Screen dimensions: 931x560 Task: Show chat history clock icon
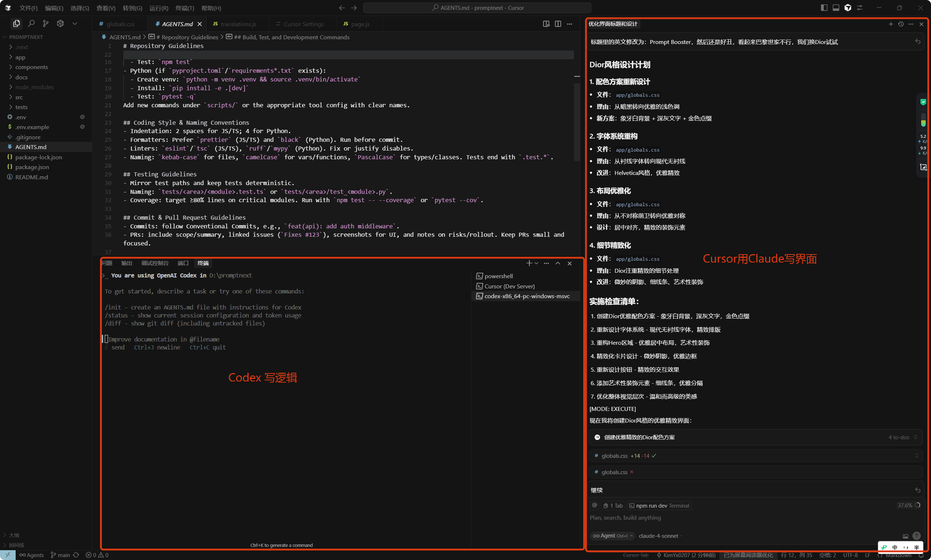901,24
